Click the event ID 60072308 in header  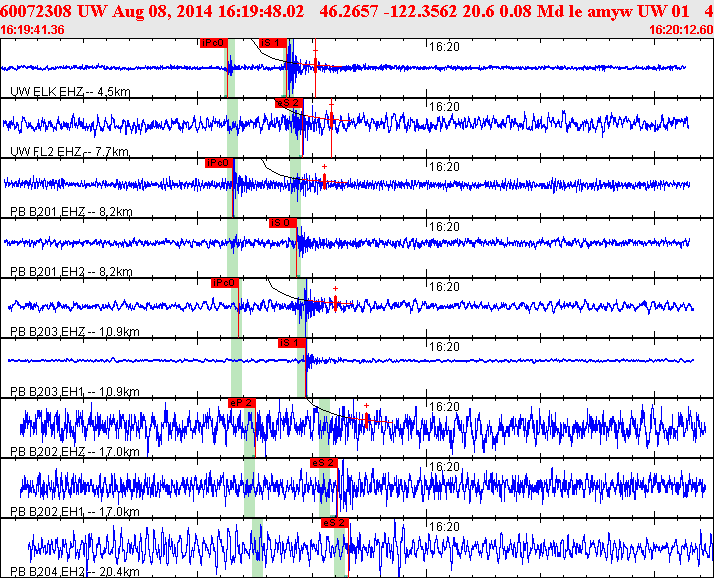35,11
